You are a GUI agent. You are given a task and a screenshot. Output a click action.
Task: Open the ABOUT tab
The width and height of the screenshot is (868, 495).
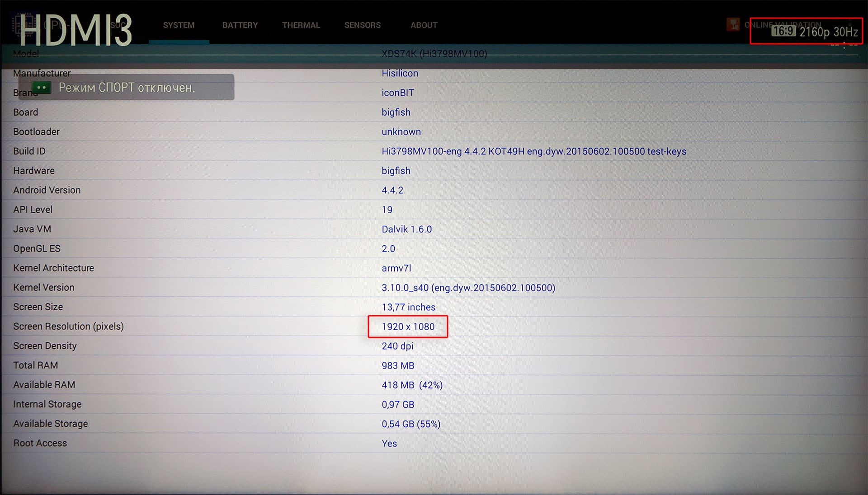coord(424,25)
